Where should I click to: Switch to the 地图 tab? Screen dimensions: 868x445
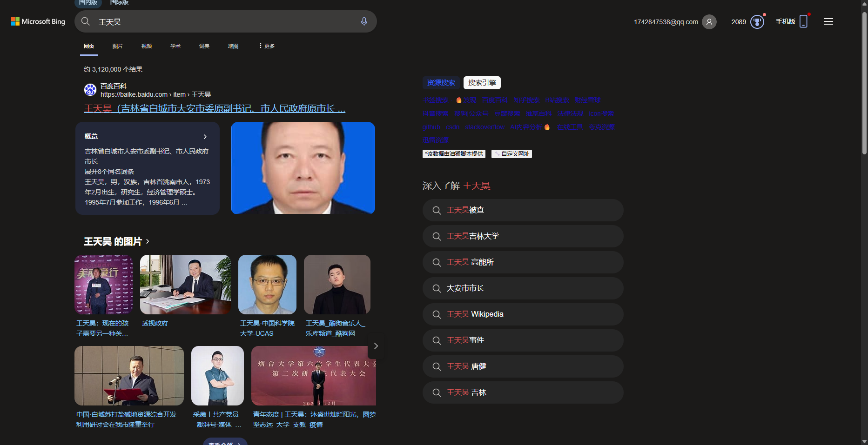[x=233, y=46]
